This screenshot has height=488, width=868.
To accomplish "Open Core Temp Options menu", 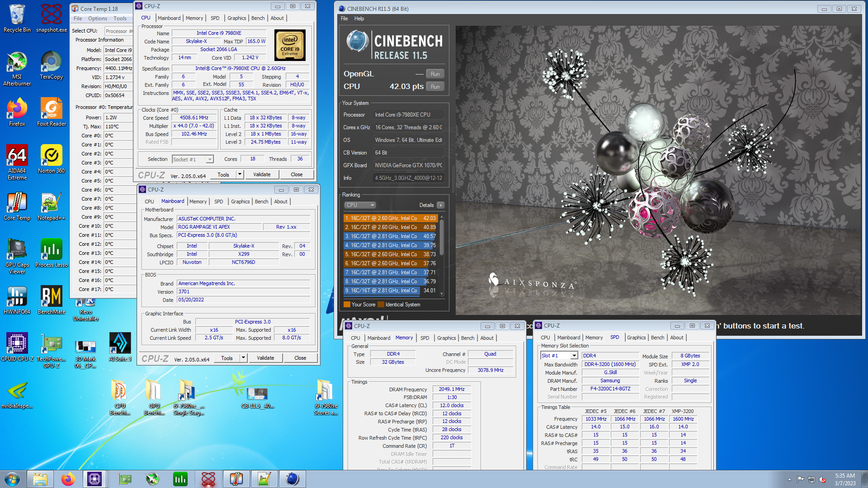I will [x=98, y=19].
